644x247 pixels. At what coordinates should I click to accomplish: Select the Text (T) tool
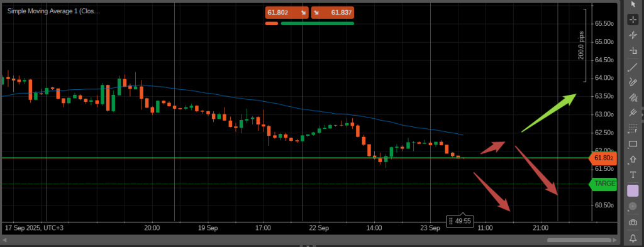click(x=633, y=175)
